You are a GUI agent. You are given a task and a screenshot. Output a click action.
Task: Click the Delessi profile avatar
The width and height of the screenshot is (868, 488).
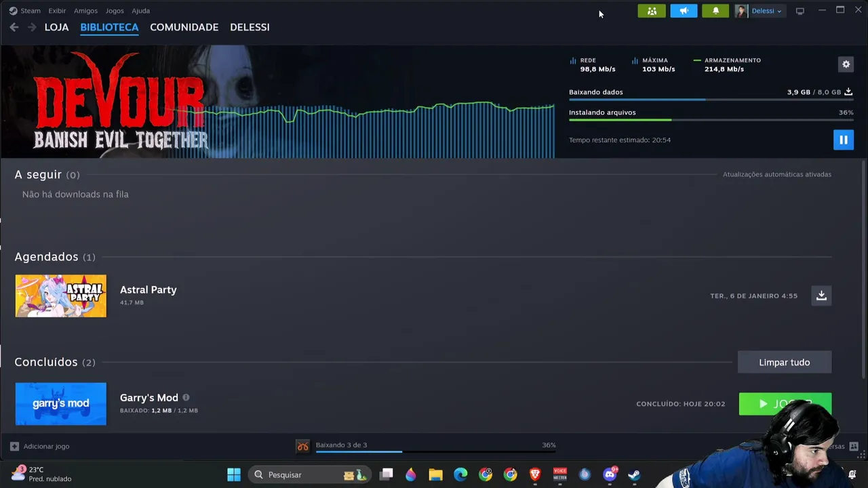741,11
